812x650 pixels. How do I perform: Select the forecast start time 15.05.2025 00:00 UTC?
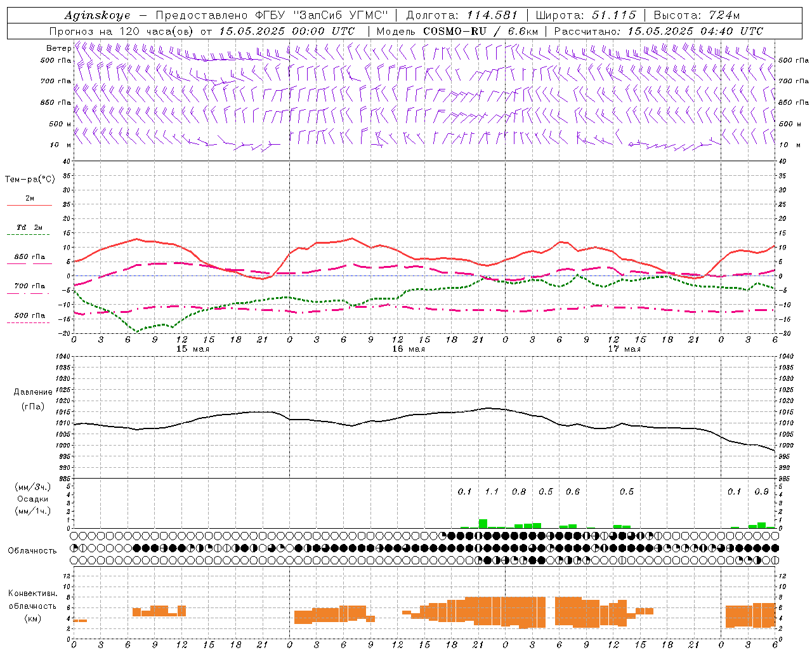tap(287, 31)
